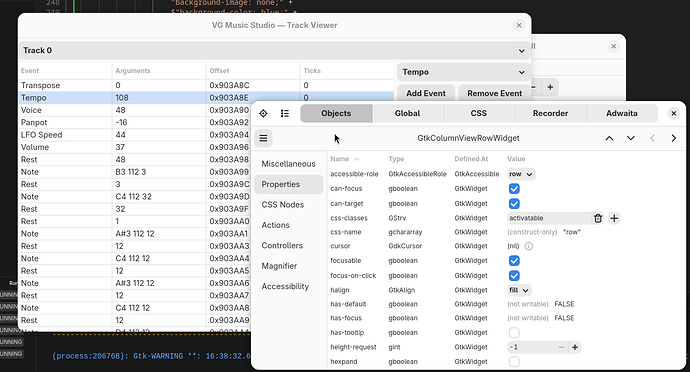Click the info icon next to cursor value

click(529, 246)
